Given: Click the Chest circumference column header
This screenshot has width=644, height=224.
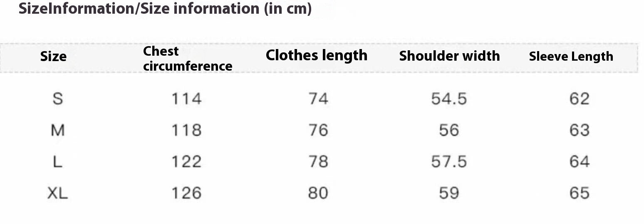Looking at the screenshot, I should [187, 59].
